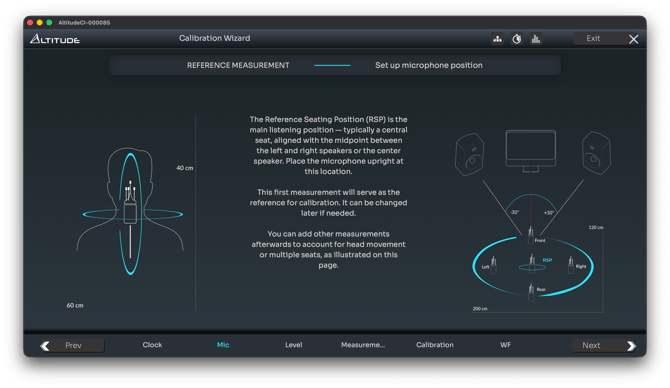
Task: Click the '-30°' angle label
Action: (x=514, y=212)
